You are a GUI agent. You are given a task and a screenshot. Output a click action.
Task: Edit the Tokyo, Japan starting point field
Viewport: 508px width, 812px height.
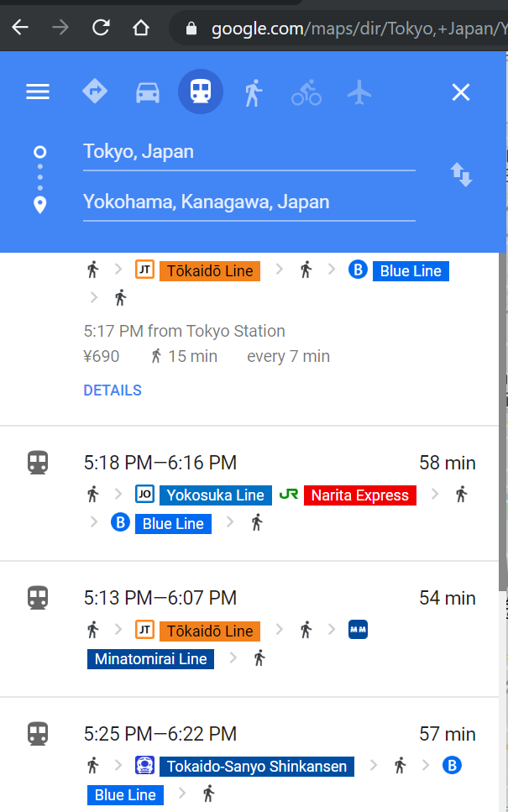[x=249, y=152]
